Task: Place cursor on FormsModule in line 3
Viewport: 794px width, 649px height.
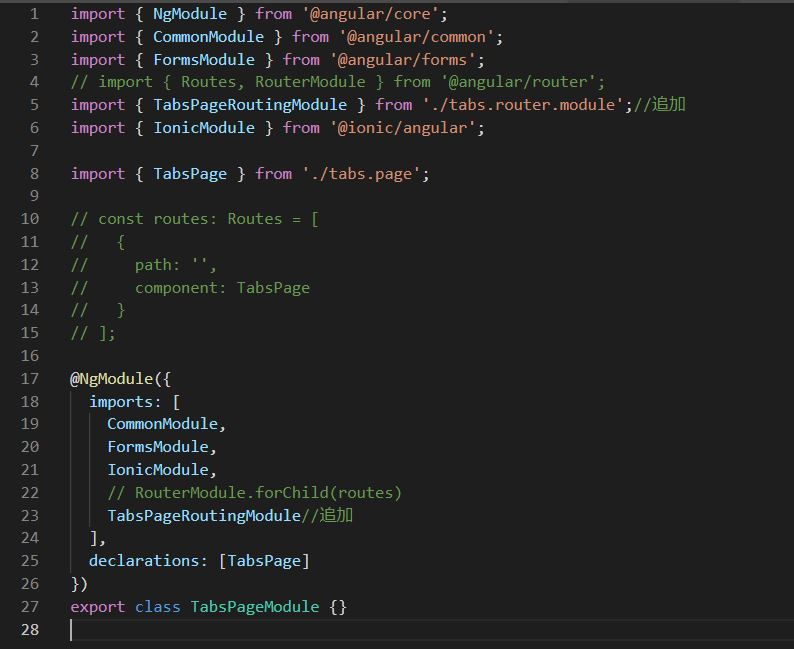Action: [203, 60]
